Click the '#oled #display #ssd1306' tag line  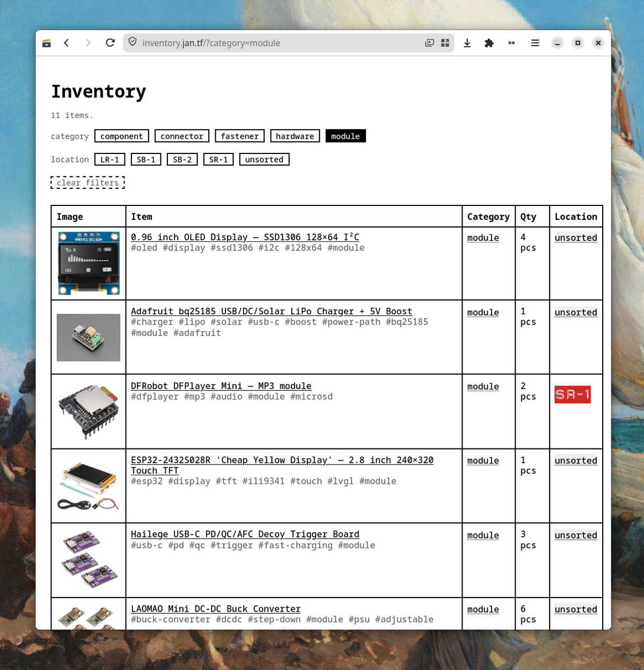click(248, 248)
